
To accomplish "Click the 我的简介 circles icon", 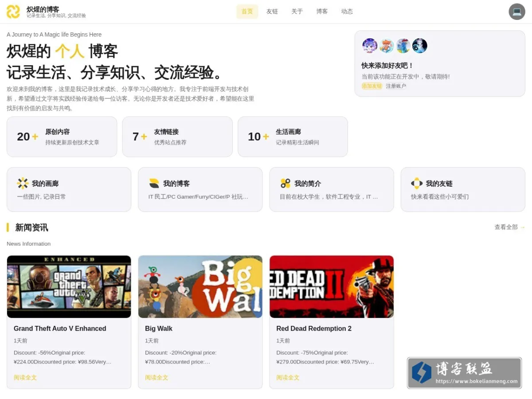I will 285,184.
